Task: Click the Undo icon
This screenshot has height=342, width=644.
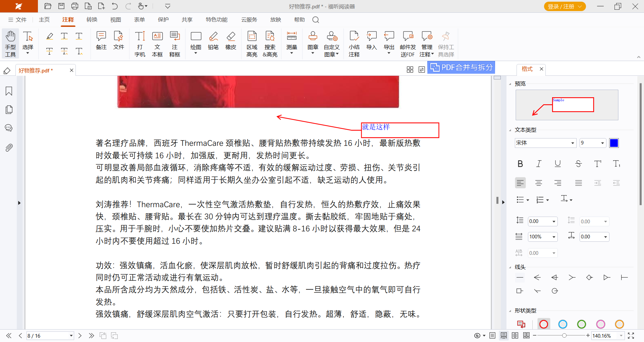Action: [115, 6]
